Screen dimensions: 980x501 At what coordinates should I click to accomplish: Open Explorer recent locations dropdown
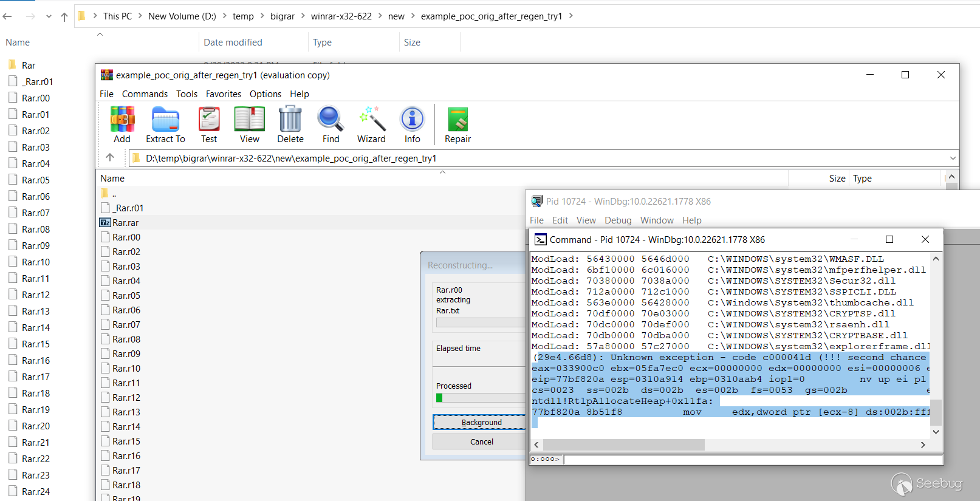point(49,16)
